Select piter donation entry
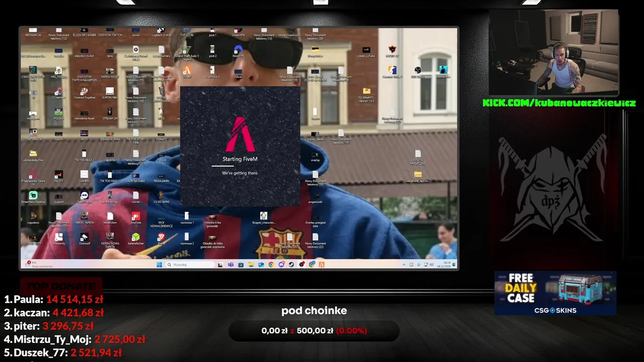644x362 pixels. pyautogui.click(x=49, y=326)
